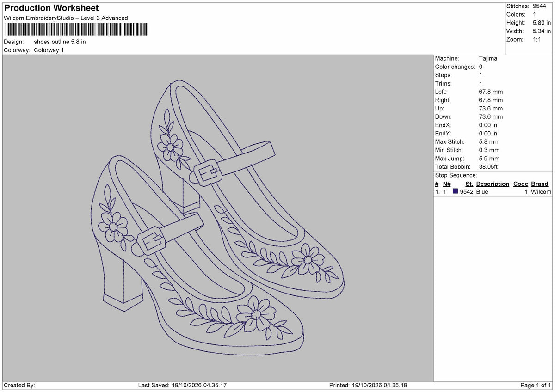
Task: Select the Wilcom EmbroideryStudio – Level 3 Advanced line
Action: point(66,18)
